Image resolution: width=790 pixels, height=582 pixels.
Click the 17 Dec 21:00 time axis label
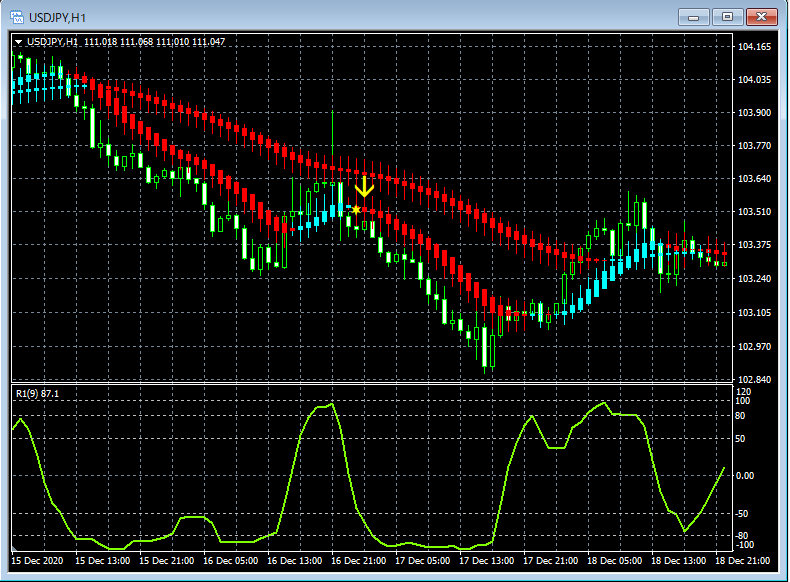click(x=550, y=560)
